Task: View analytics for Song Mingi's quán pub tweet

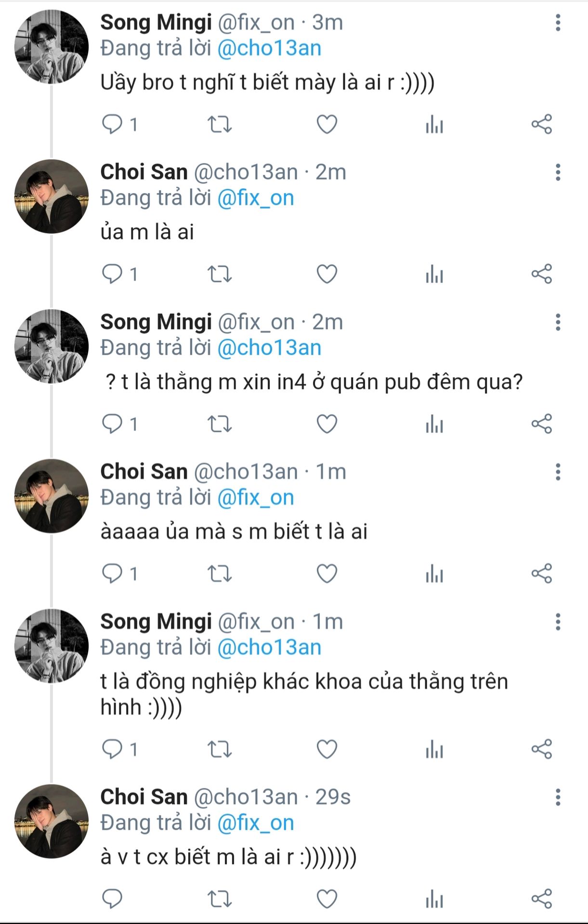Action: [434, 424]
